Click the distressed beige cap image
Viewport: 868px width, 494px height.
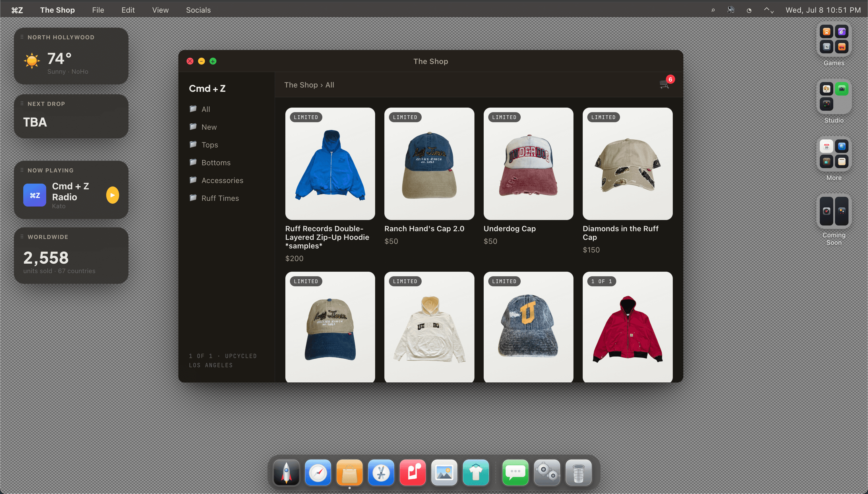(627, 164)
